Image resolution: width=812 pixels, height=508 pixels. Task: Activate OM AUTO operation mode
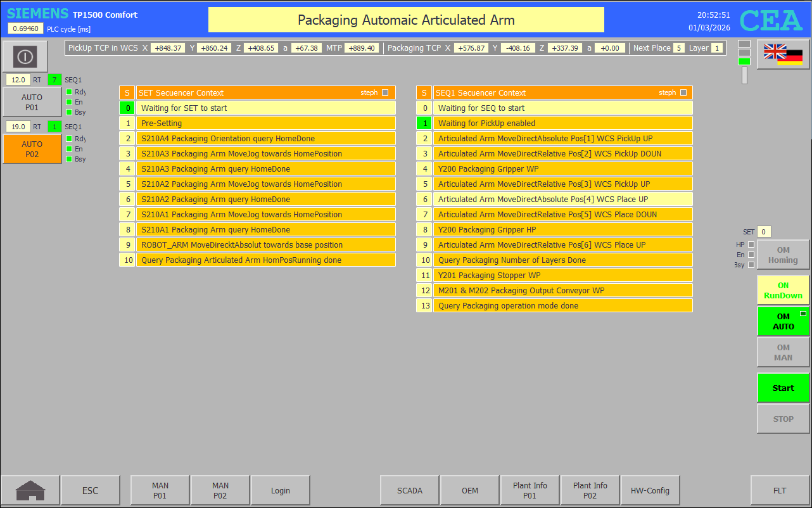[783, 321]
